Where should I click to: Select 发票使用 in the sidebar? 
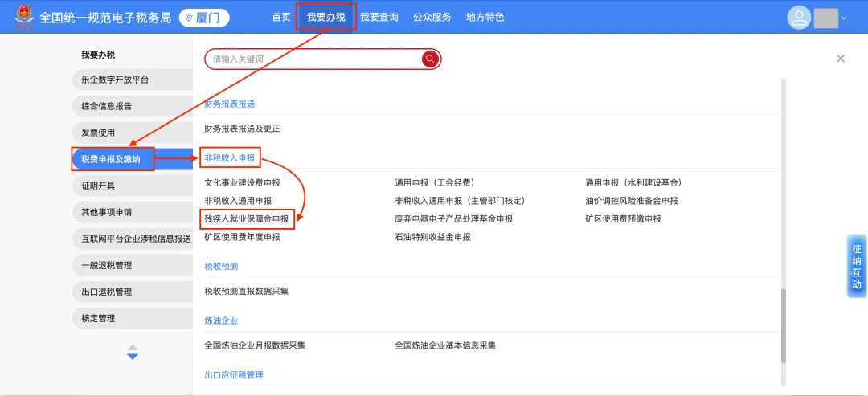[99, 133]
